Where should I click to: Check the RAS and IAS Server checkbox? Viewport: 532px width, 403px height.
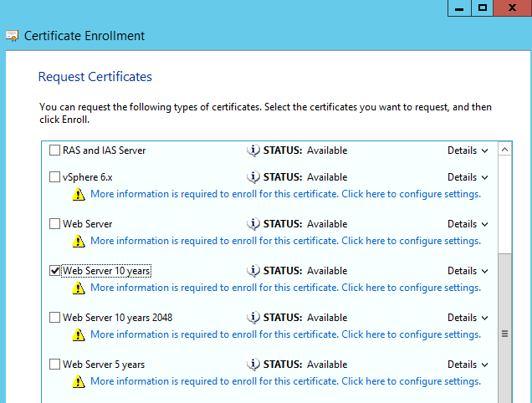[x=55, y=150]
